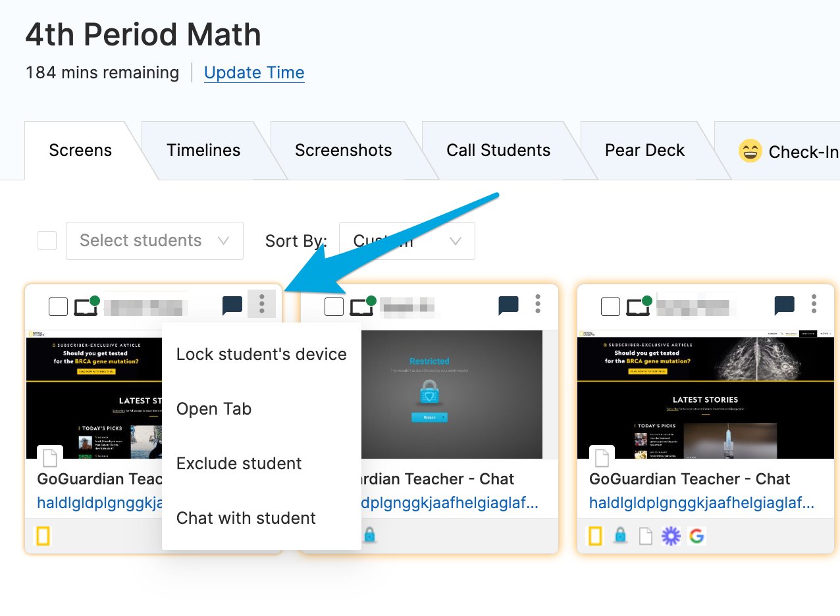This screenshot has width=840, height=616.
Task: Tick the checkbox on the Restricted-screen student card
Action: point(334,307)
